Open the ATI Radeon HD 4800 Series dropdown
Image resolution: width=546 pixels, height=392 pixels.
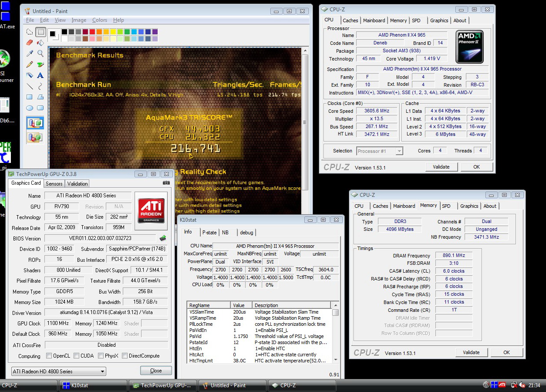pyautogui.click(x=58, y=372)
